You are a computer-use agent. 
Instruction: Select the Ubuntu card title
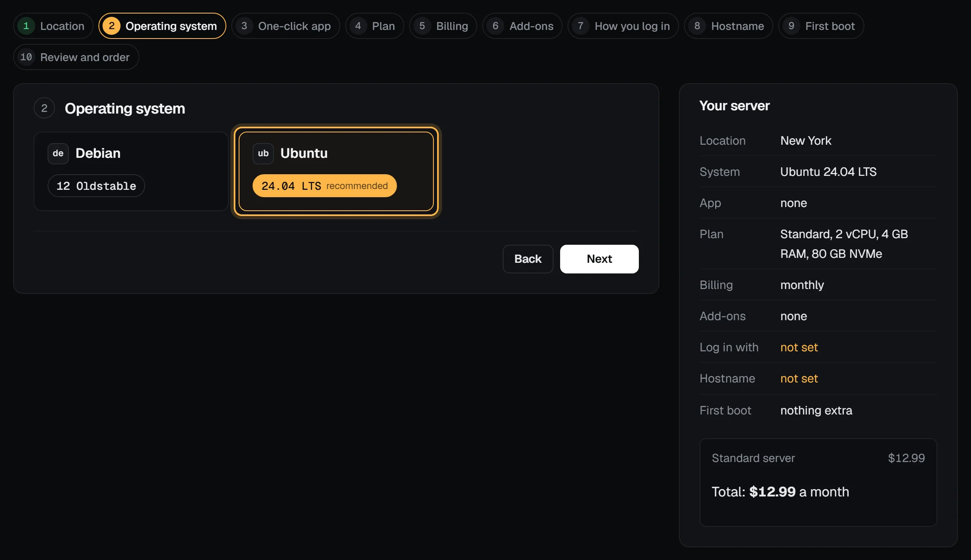point(304,153)
